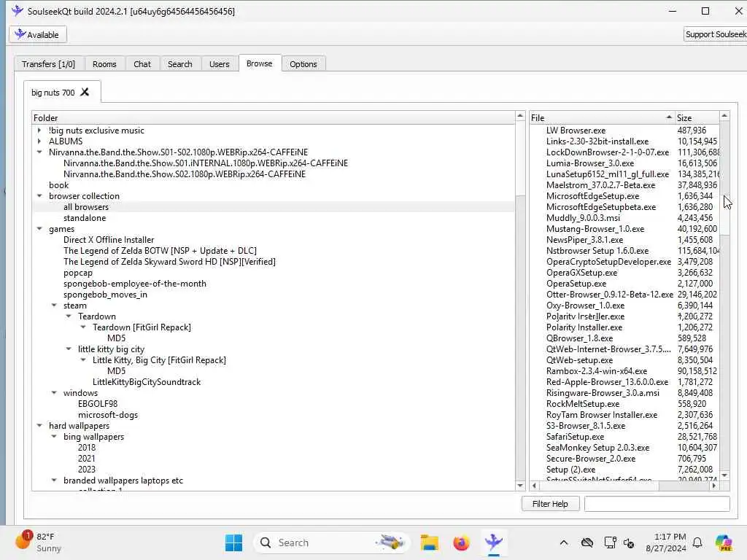Collapse the games folder
This screenshot has width=747, height=560.
(39, 228)
